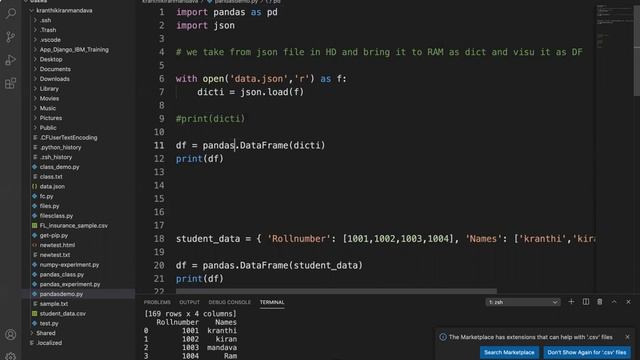
Task: Switch to the PROBLEMS tab
Action: 157,302
